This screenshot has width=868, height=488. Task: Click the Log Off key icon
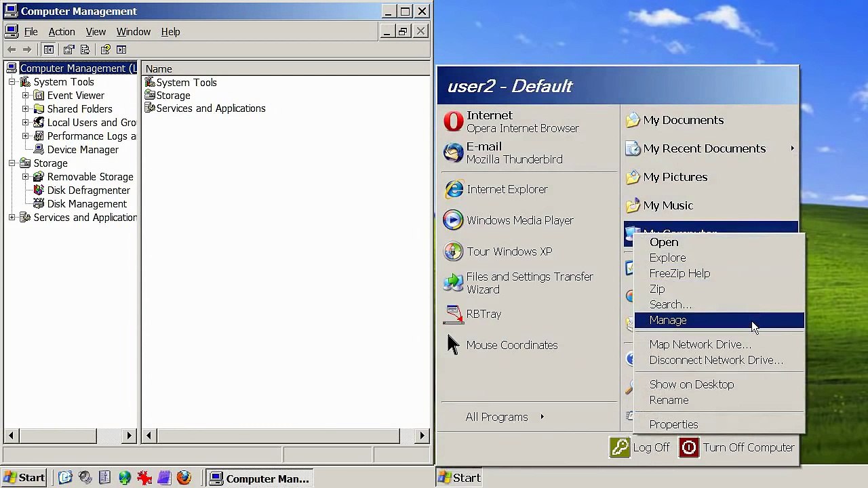(x=620, y=447)
